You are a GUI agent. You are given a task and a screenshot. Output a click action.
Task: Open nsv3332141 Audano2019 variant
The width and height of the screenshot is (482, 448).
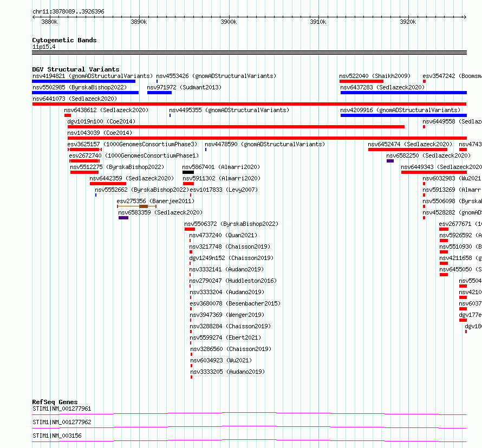click(x=226, y=269)
